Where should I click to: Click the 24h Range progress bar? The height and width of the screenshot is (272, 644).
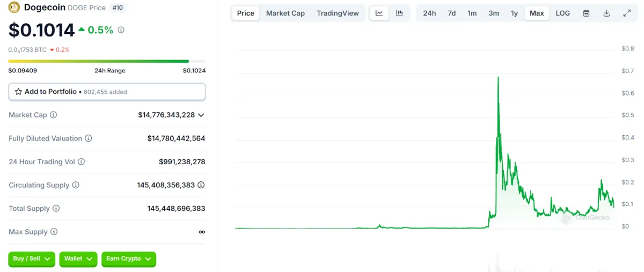107,61
